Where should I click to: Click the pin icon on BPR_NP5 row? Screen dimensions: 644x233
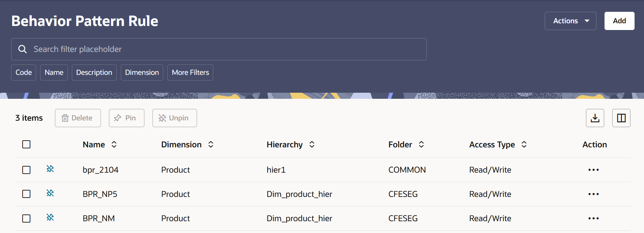pos(50,193)
